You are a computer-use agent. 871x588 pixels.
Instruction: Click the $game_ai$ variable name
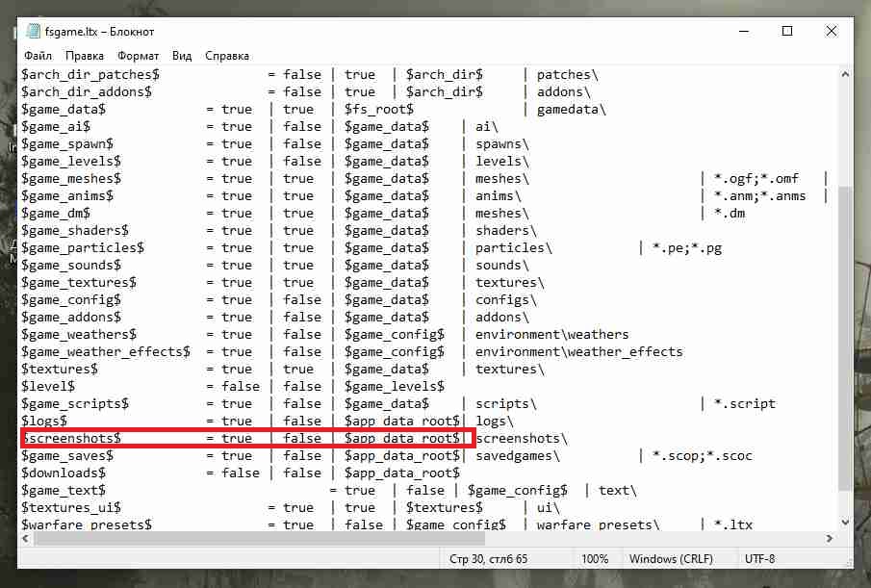tap(56, 127)
